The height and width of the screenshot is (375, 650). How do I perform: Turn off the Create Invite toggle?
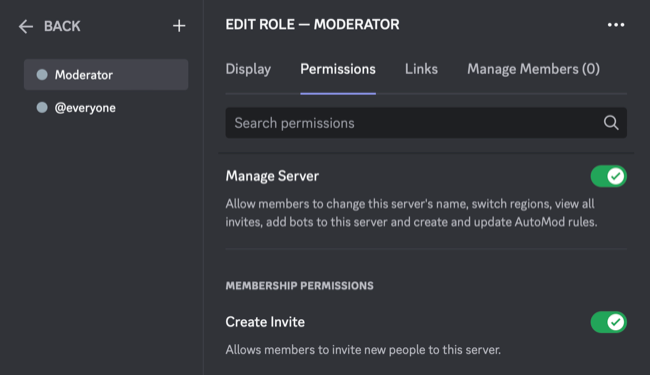[609, 322]
